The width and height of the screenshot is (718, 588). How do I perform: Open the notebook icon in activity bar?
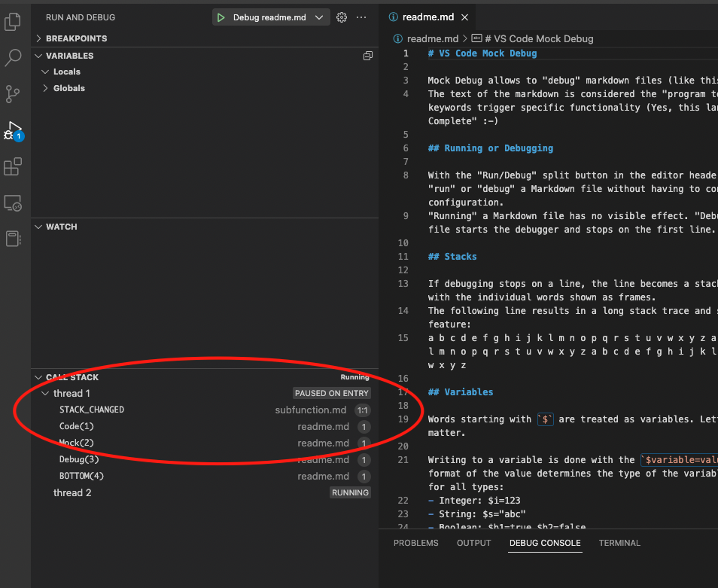pyautogui.click(x=13, y=239)
